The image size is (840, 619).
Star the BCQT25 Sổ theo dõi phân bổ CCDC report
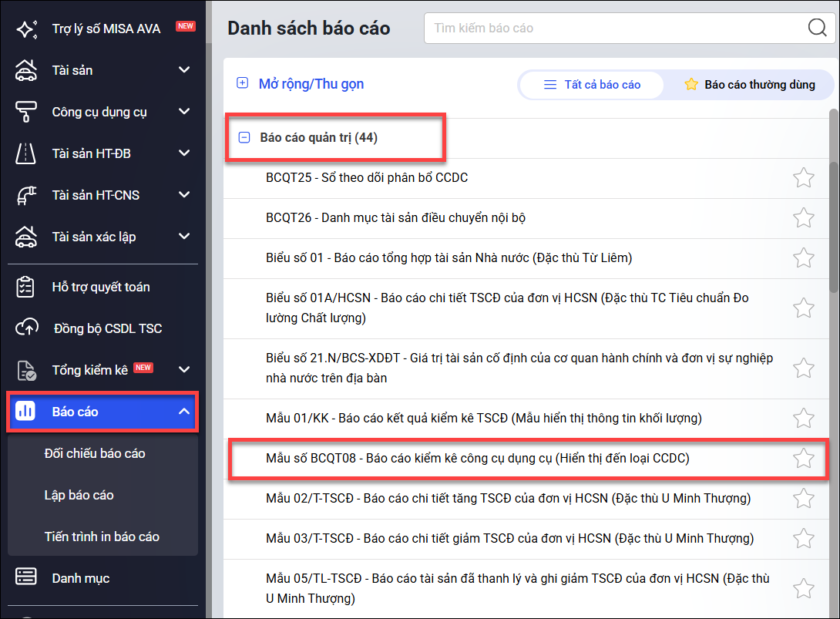tap(804, 178)
